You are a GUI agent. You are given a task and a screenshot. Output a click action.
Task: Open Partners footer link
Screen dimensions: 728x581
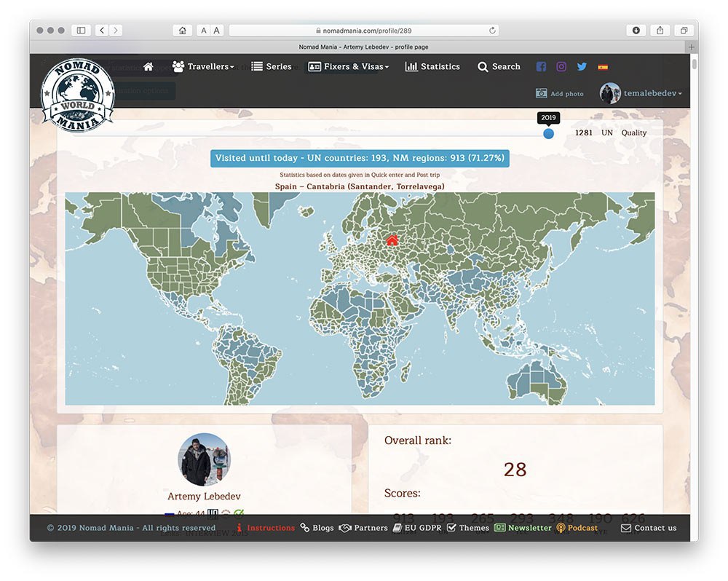tap(363, 528)
